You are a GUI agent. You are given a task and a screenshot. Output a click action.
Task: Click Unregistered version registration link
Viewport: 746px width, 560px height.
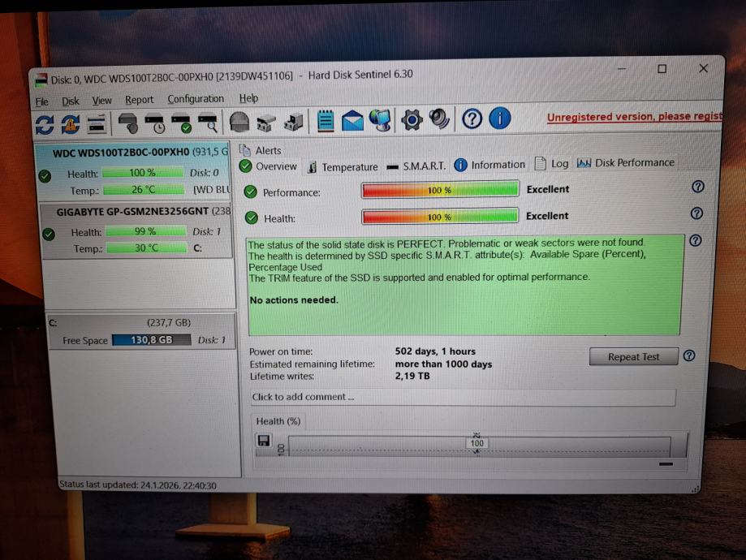pos(635,117)
